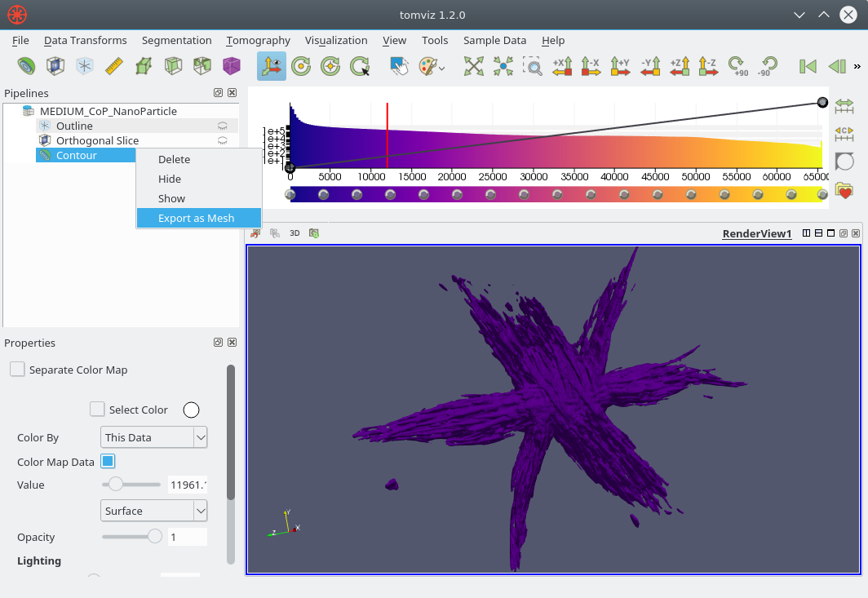868x598 pixels.
Task: Toggle visibility eye of Outline module
Action: [x=223, y=126]
